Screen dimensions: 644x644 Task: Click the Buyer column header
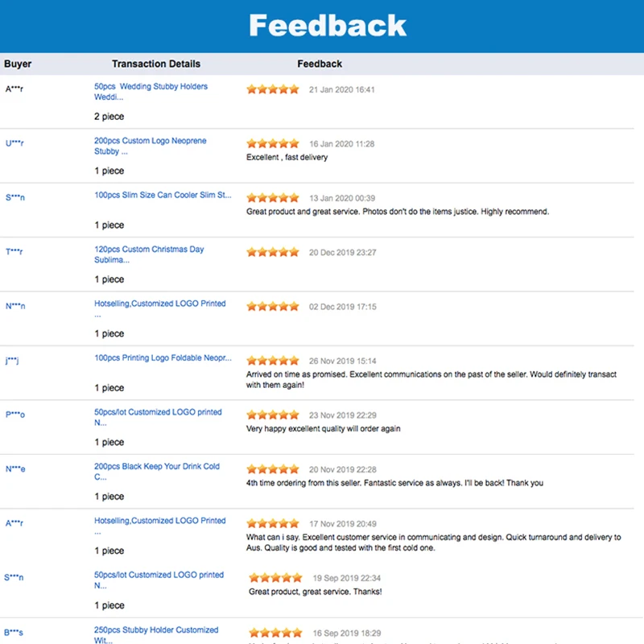tap(18, 64)
